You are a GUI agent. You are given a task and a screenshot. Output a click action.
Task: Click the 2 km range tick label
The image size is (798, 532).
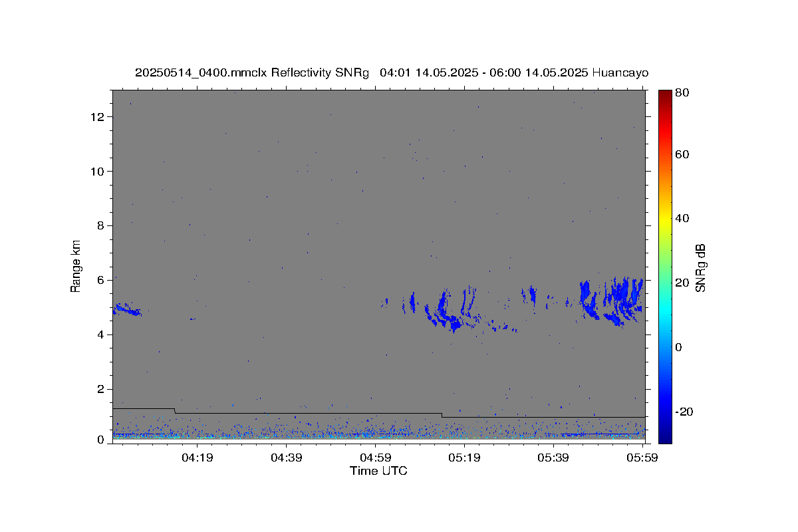[x=102, y=390]
